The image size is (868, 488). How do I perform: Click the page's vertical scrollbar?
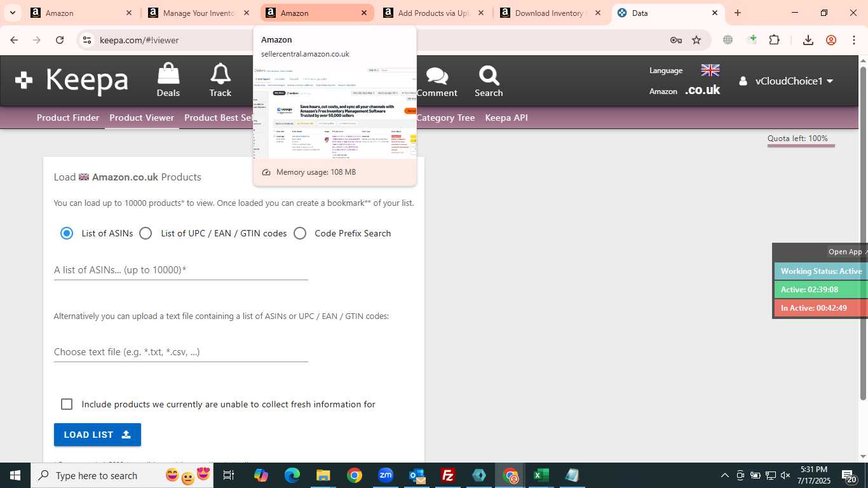863,233
